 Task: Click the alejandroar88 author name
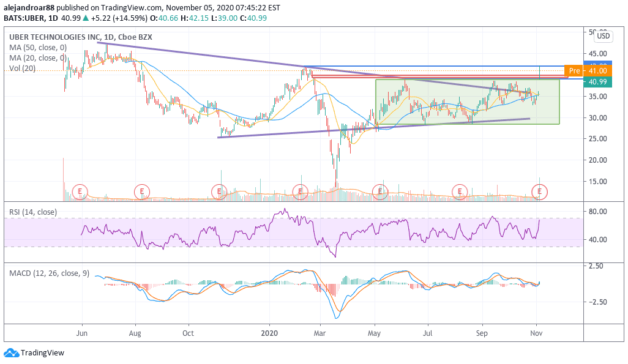28,7
